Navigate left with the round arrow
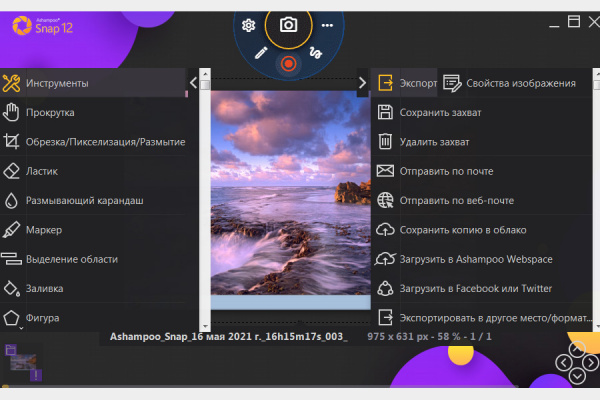 click(564, 363)
